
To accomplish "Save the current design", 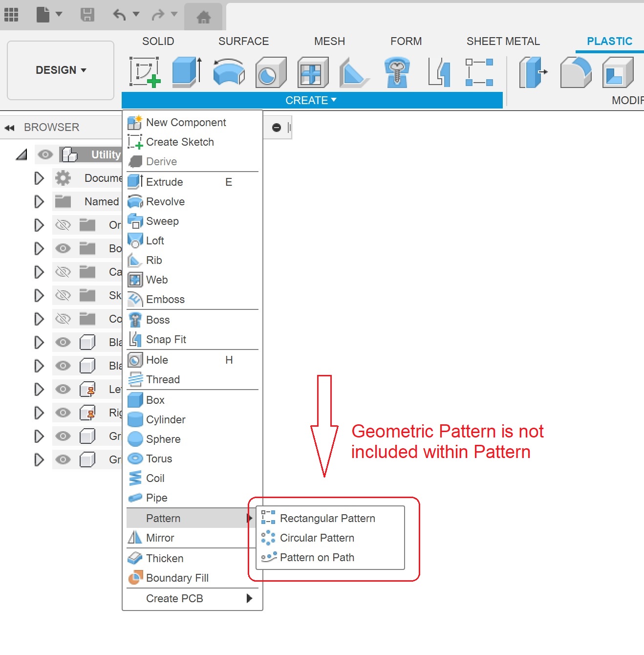I will pos(87,15).
